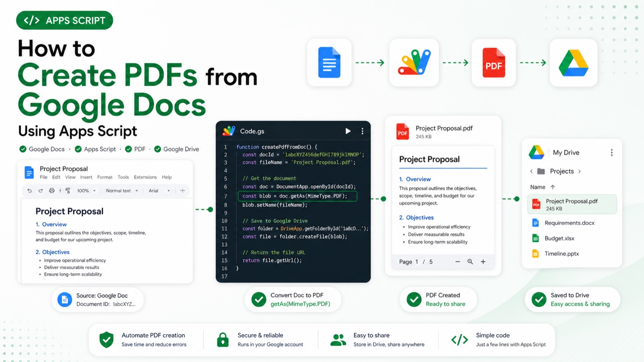644x362 pixels.
Task: Click the APPS SCRIPT green badge
Action: click(x=64, y=20)
